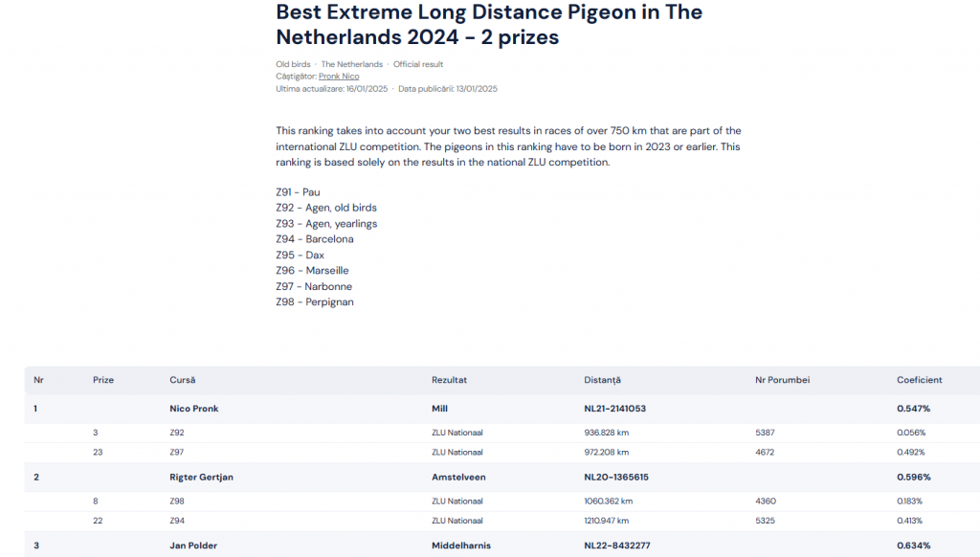This screenshot has height=557, width=980.
Task: Click ring number NL22-8432277
Action: tap(616, 546)
